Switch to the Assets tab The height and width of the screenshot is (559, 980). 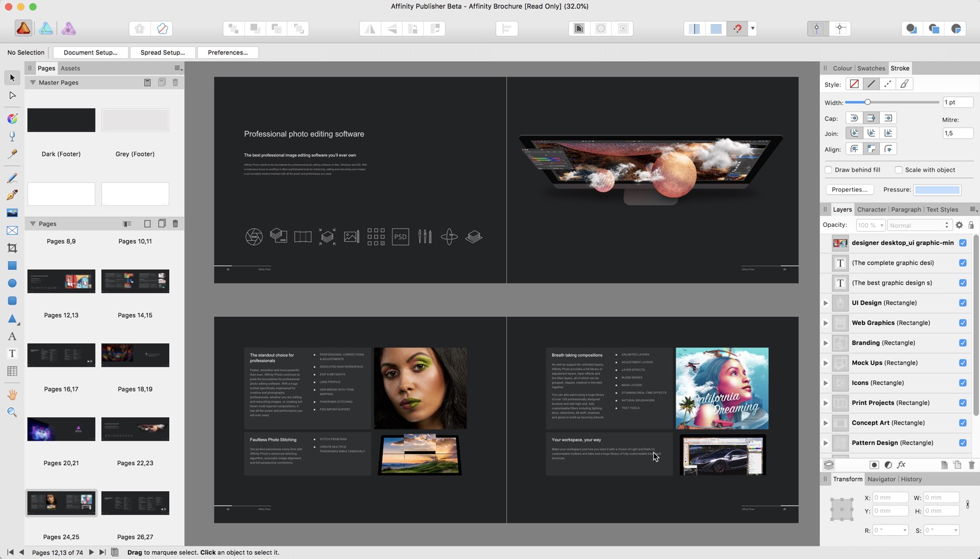pos(70,69)
